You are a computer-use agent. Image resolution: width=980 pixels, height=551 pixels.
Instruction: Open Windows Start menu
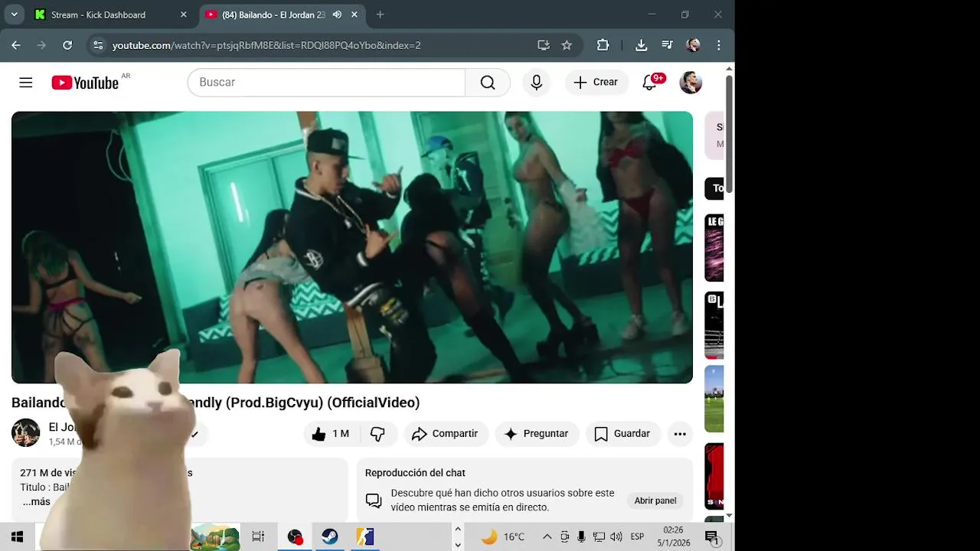click(x=17, y=536)
